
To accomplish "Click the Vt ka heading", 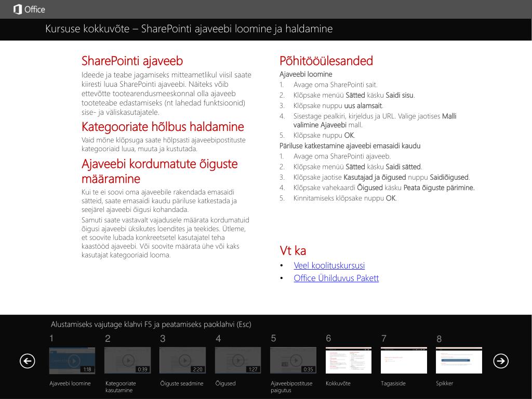I will tap(293, 251).
